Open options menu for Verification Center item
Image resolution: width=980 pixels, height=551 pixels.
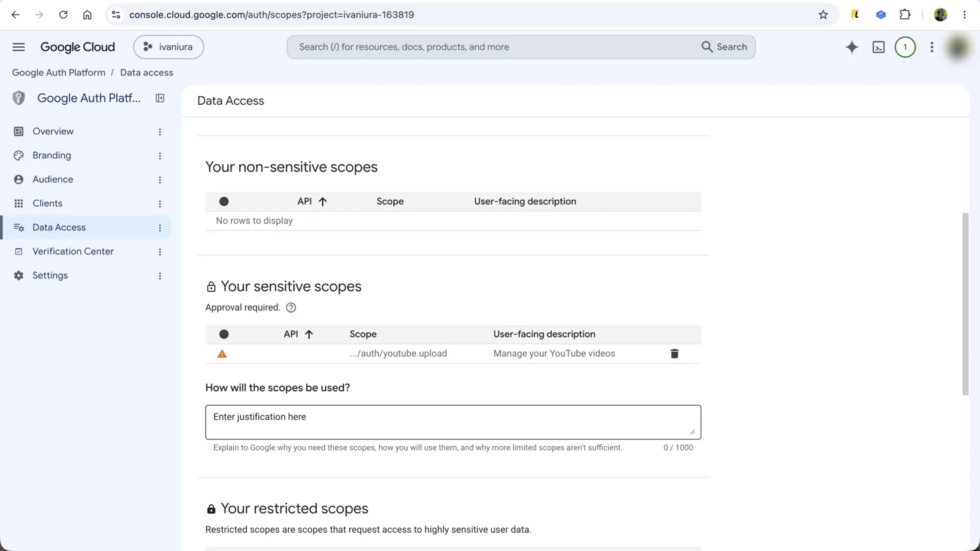pyautogui.click(x=160, y=252)
